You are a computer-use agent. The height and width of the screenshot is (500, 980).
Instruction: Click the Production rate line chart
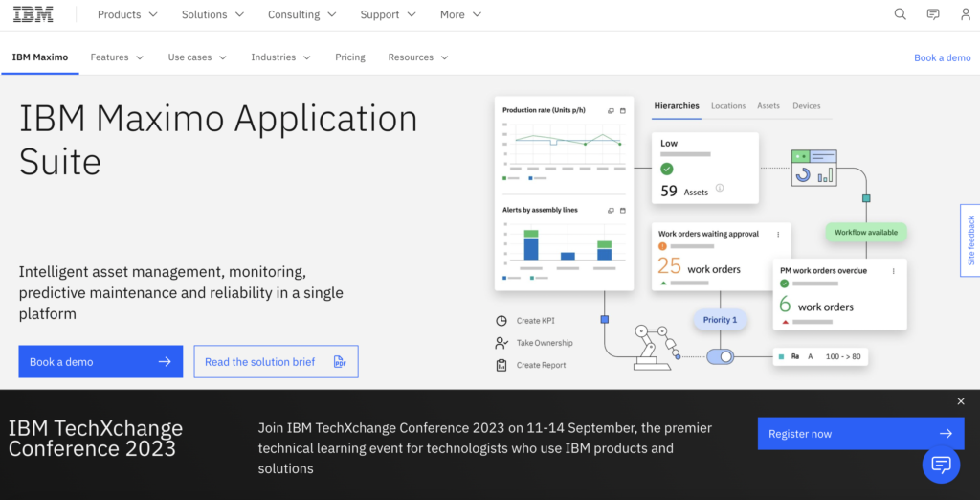coord(565,146)
